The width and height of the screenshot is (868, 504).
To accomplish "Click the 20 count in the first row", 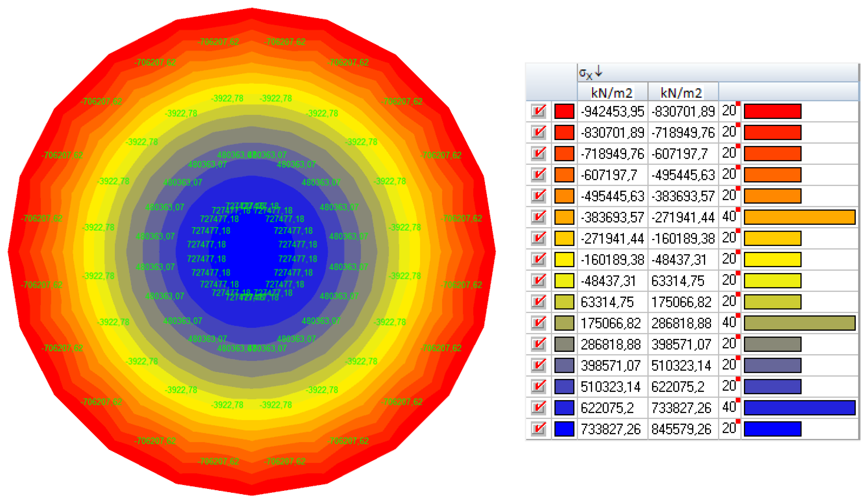I will (729, 111).
